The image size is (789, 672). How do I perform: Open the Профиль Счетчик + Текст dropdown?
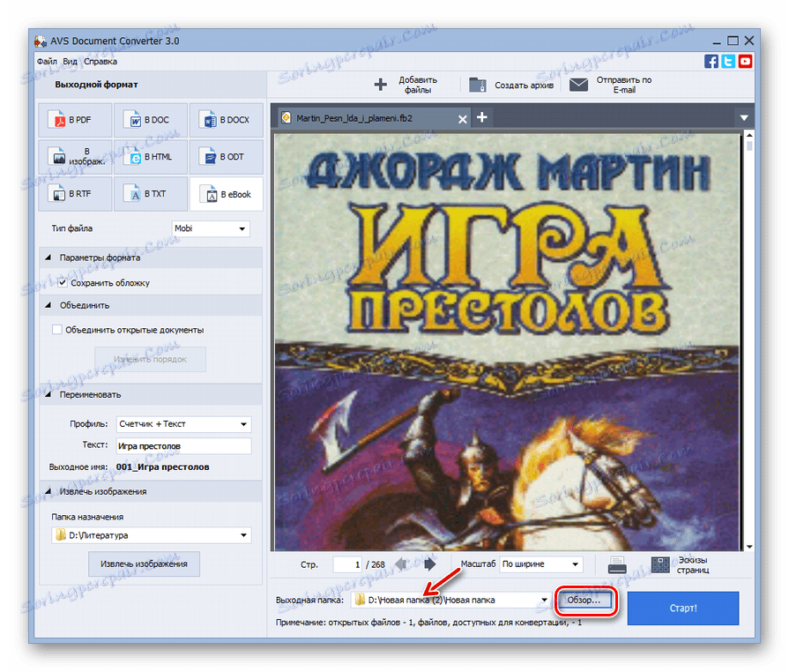pos(183,424)
